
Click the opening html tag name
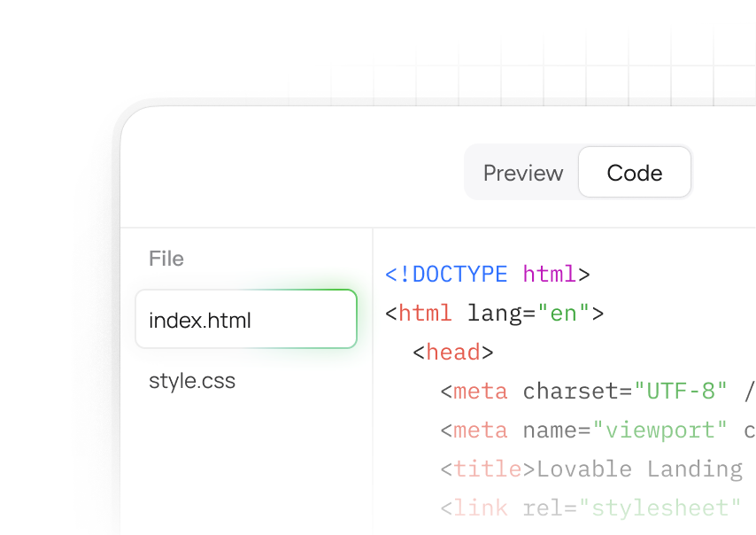(426, 314)
